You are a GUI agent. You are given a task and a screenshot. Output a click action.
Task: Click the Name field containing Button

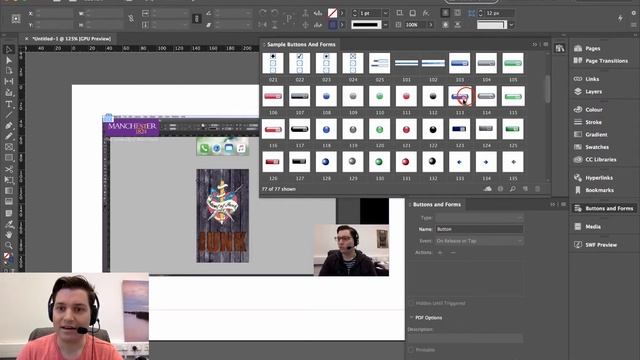479,229
